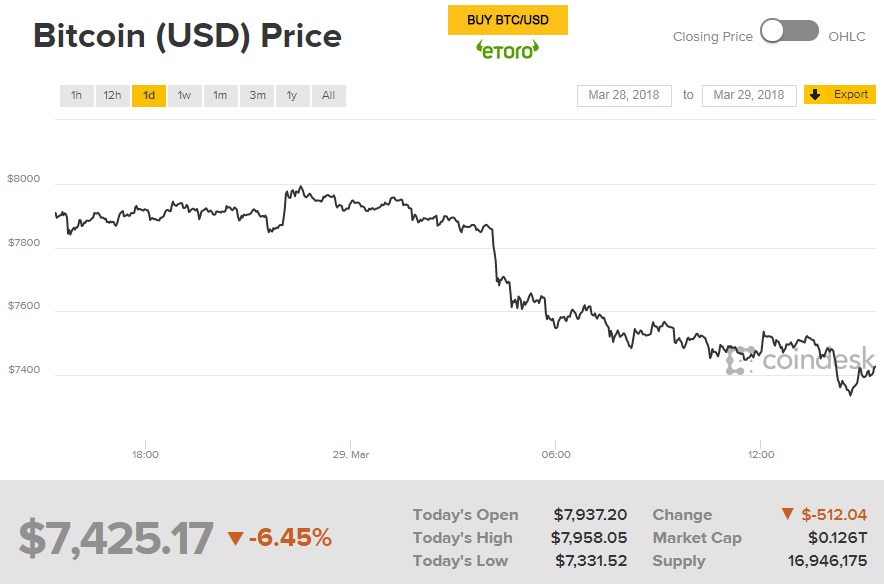Select the 1w time range
The width and height of the screenshot is (884, 584).
[x=184, y=95]
